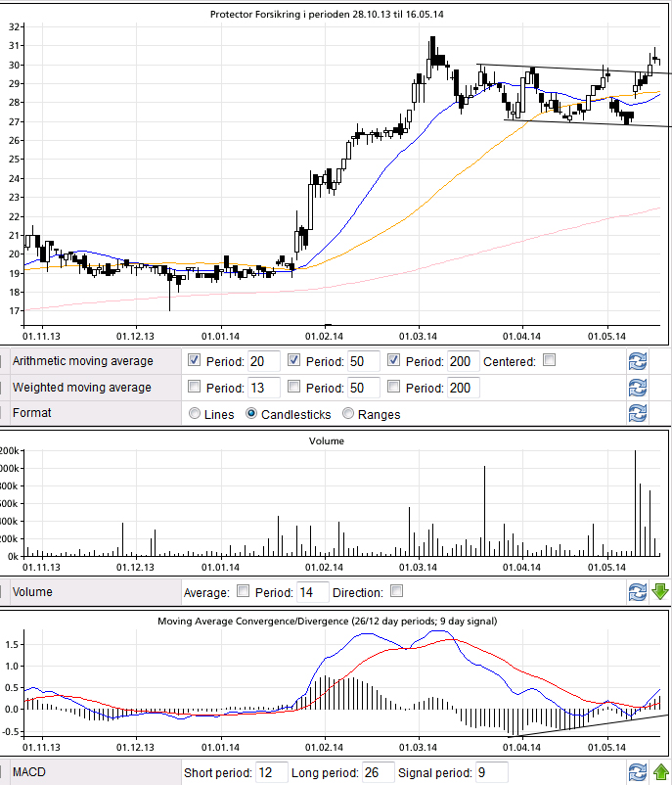Select the Lines format option
The image size is (672, 785).
pyautogui.click(x=194, y=413)
